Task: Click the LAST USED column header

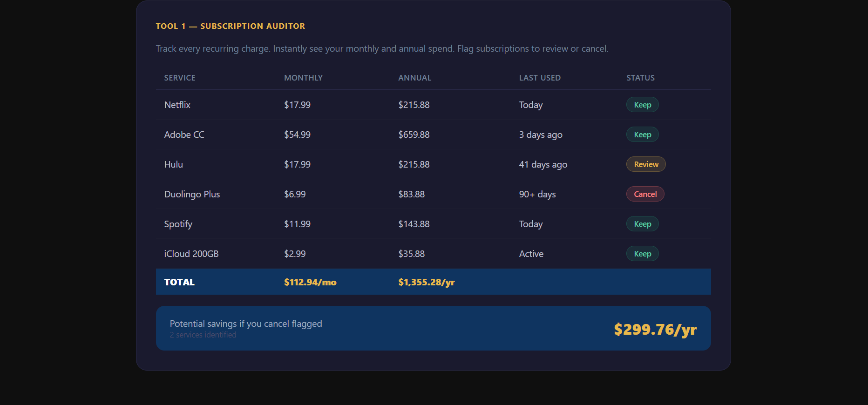Action: [540, 78]
